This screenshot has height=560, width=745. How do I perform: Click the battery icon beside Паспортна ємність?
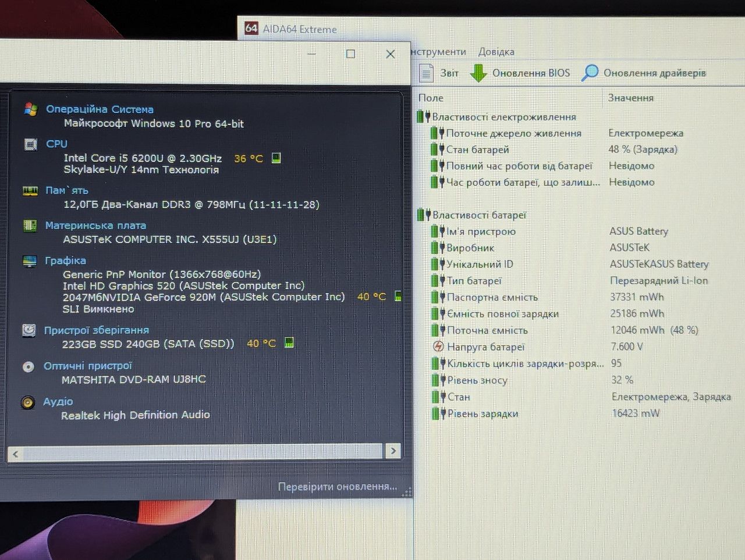(438, 297)
